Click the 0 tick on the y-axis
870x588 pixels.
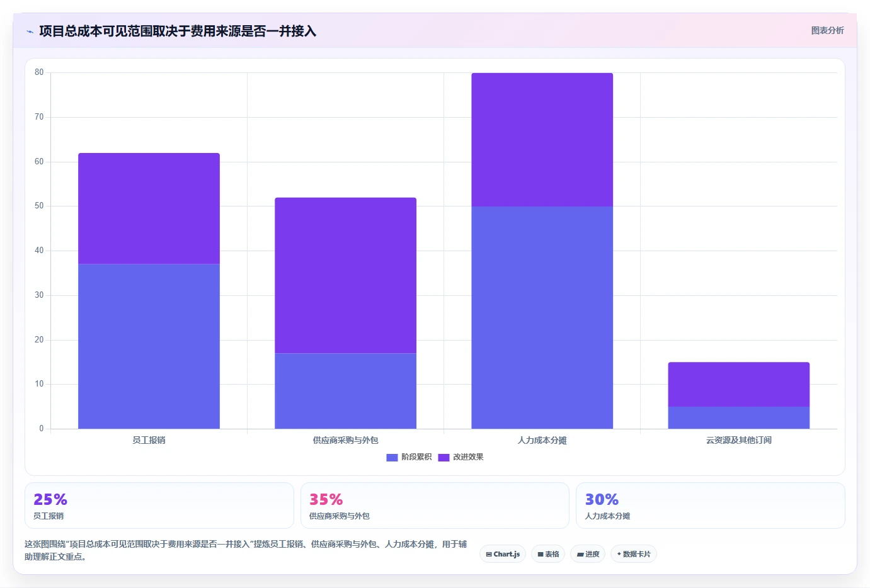(x=42, y=429)
